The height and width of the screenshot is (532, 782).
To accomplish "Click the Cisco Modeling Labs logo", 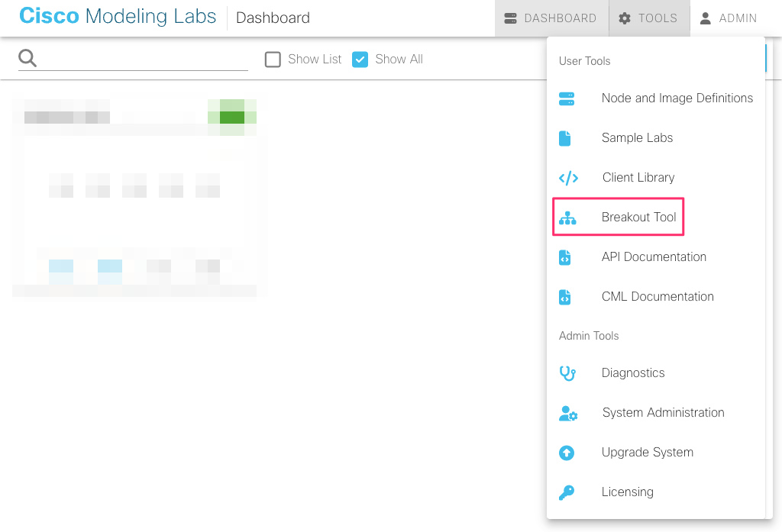I will coord(118,17).
